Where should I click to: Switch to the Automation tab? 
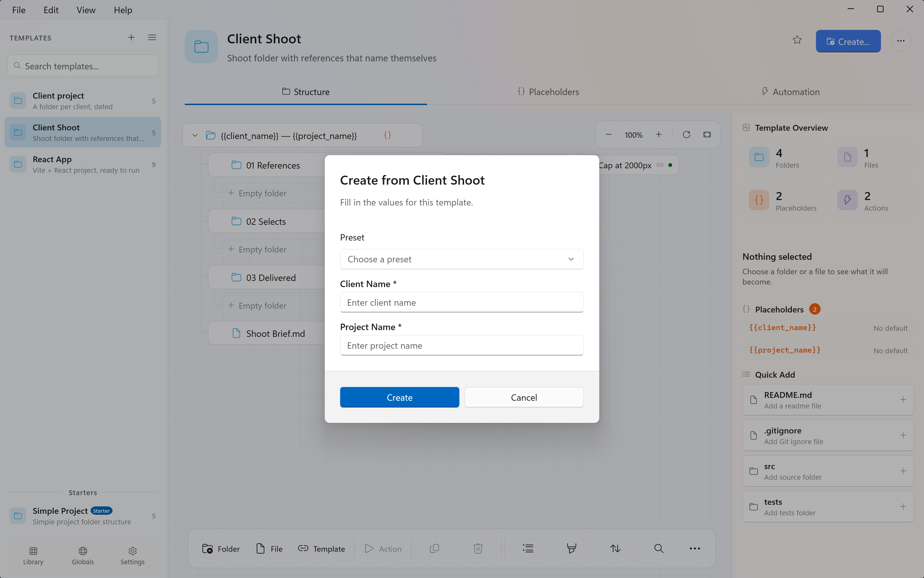pos(790,92)
